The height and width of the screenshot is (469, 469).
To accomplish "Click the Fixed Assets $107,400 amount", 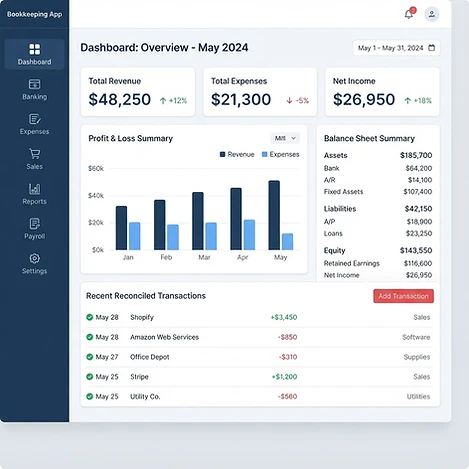I will (418, 192).
